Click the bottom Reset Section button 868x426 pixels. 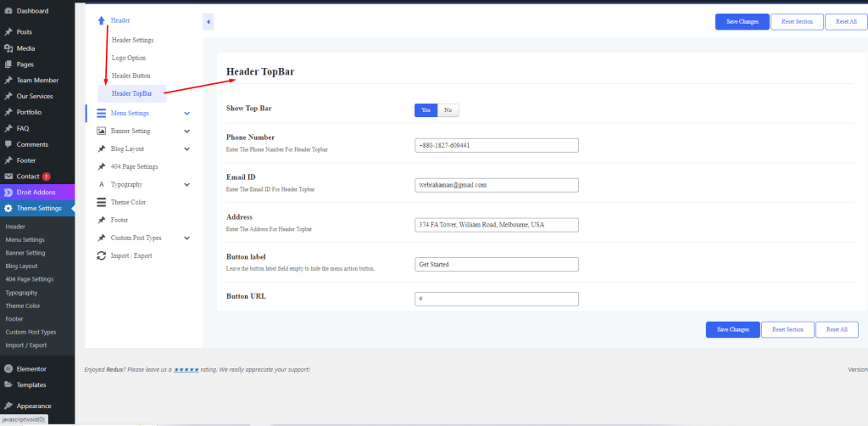pyautogui.click(x=787, y=330)
